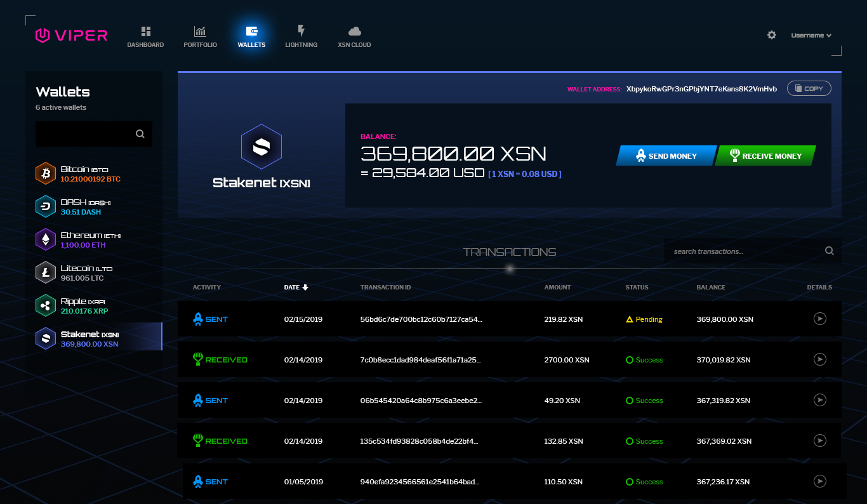The image size is (867, 504).
Task: Open the Dashboard tab
Action: [x=145, y=37]
